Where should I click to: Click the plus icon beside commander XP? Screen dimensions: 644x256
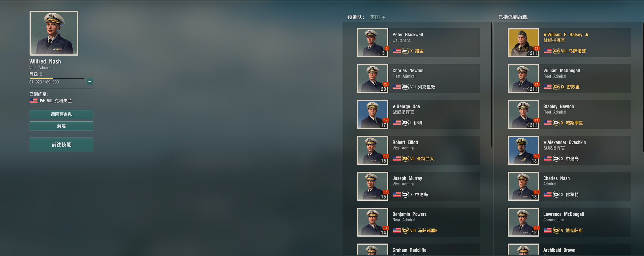(90, 81)
